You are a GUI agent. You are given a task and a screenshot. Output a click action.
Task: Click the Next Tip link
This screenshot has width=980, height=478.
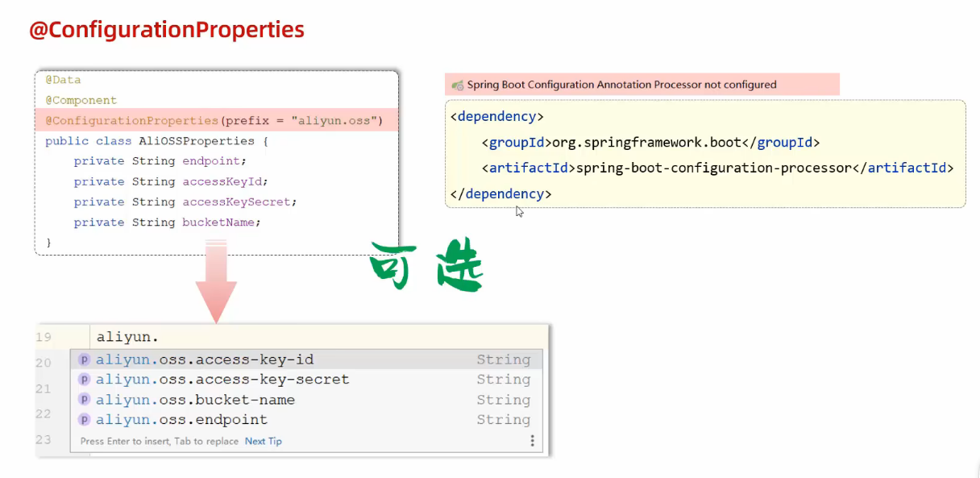pos(264,441)
